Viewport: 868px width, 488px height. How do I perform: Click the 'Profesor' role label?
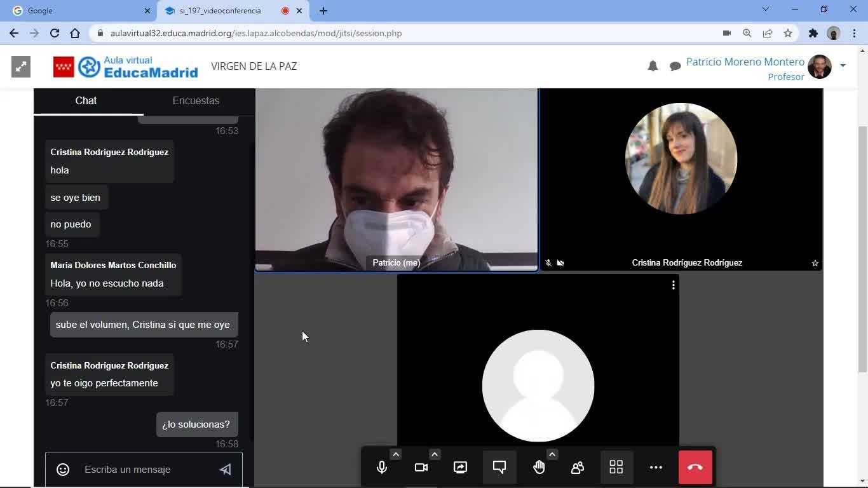click(786, 77)
